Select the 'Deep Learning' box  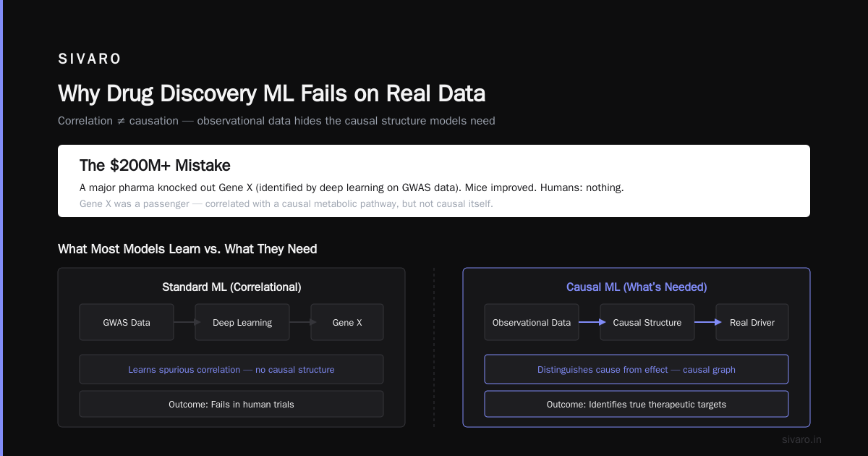(x=242, y=322)
